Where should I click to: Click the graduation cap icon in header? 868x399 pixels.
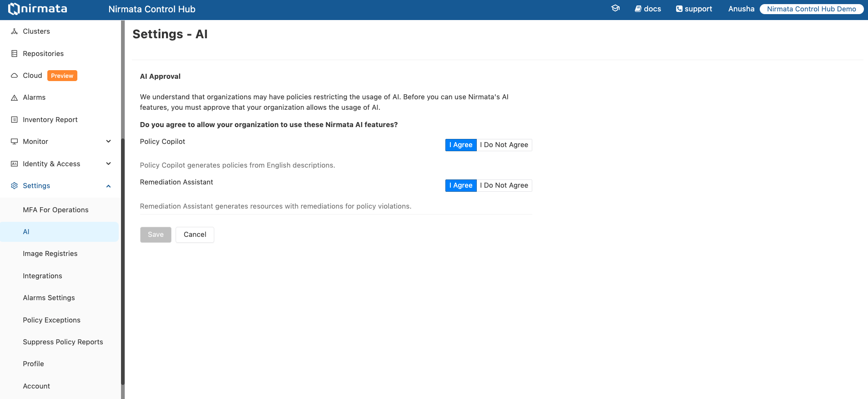tap(616, 8)
